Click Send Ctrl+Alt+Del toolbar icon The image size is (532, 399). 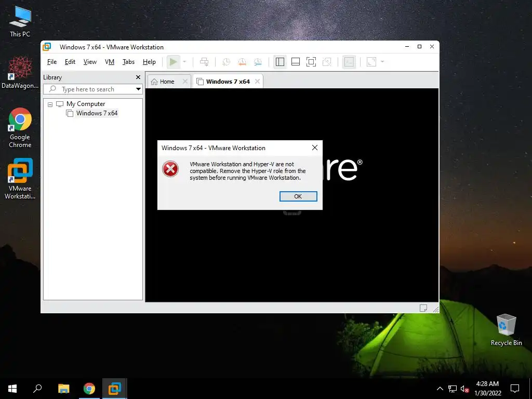point(204,62)
